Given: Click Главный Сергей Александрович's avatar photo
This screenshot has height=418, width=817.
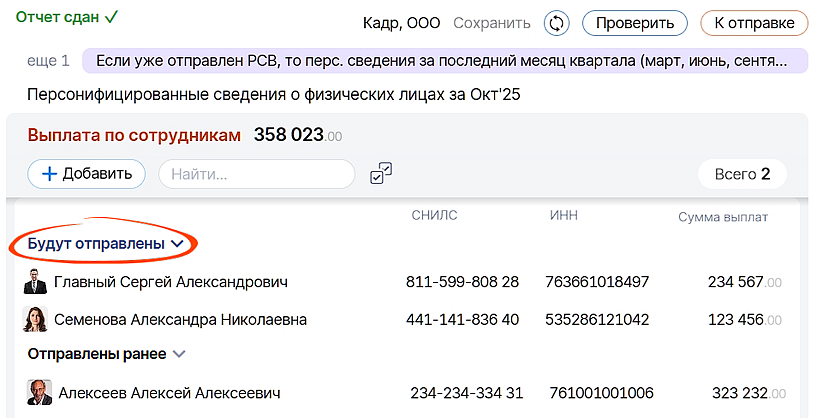Looking at the screenshot, I should (35, 282).
